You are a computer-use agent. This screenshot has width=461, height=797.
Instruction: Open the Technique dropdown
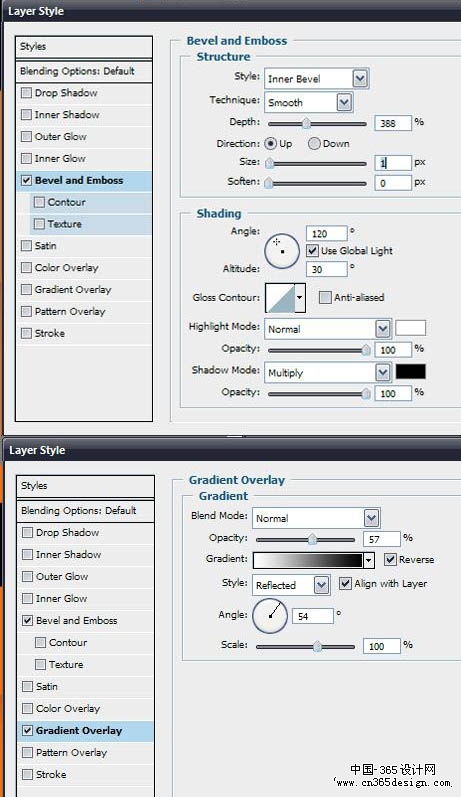click(x=344, y=102)
